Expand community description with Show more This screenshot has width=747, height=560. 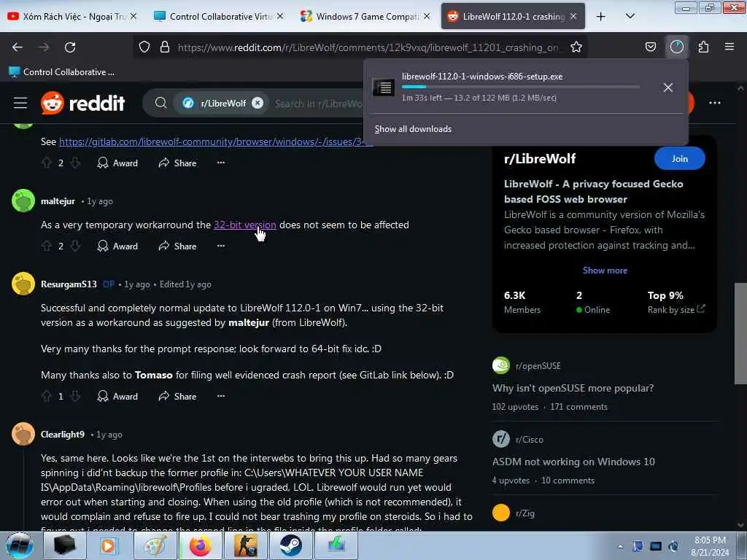[x=605, y=271]
